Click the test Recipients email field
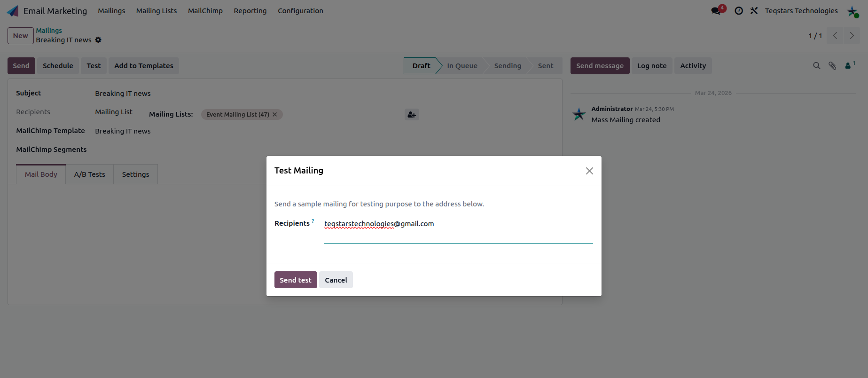The width and height of the screenshot is (868, 378). [x=458, y=230]
